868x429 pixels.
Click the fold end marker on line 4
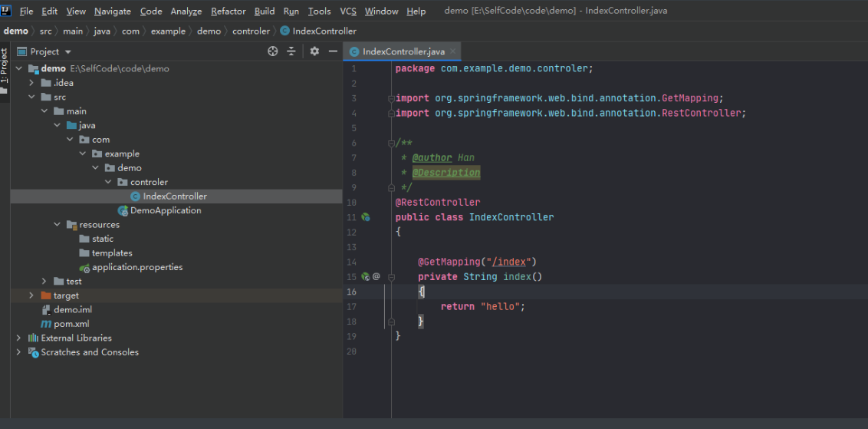pyautogui.click(x=391, y=113)
